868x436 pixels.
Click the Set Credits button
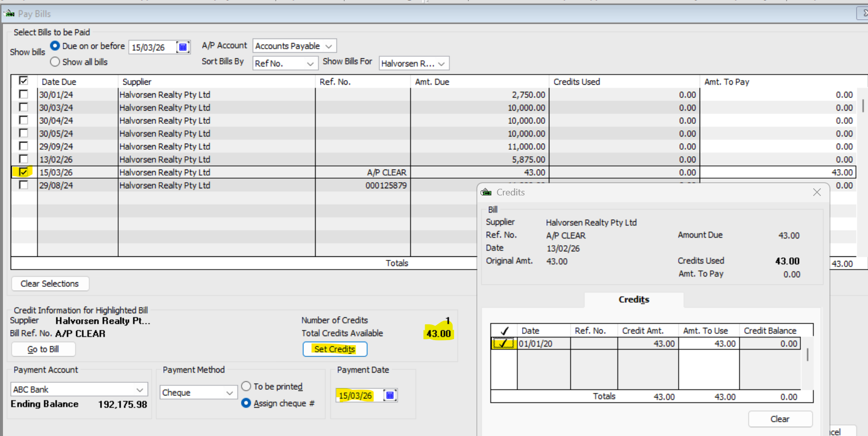[x=335, y=349]
